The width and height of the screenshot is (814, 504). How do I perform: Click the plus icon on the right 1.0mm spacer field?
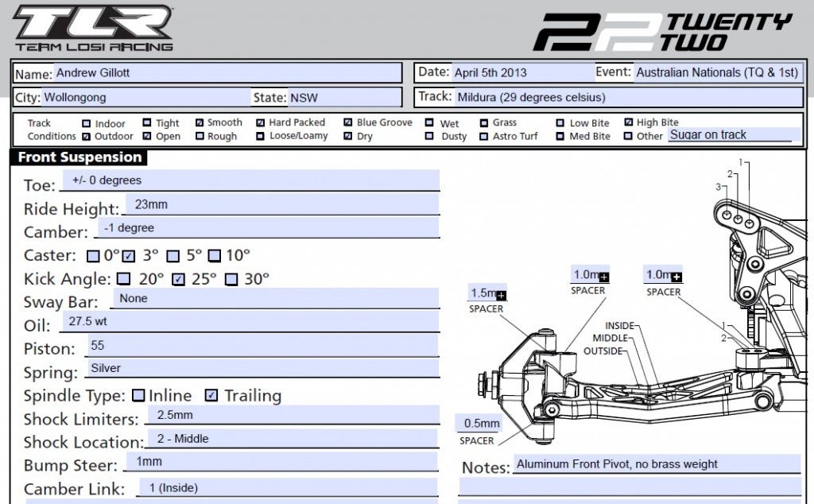pos(676,277)
